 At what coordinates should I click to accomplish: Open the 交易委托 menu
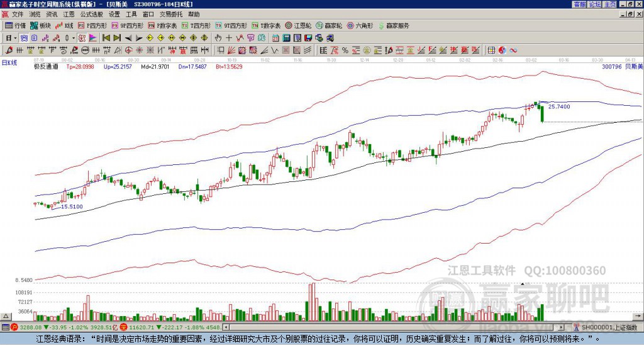click(171, 14)
